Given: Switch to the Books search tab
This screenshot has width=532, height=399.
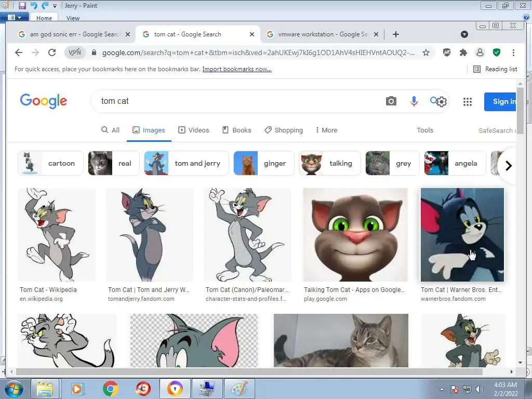Looking at the screenshot, I should click(x=237, y=130).
